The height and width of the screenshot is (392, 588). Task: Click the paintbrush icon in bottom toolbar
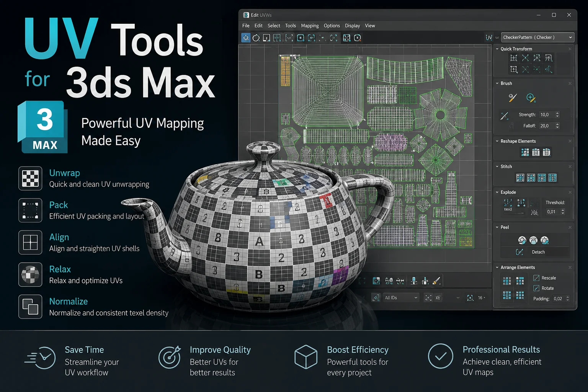(x=436, y=281)
